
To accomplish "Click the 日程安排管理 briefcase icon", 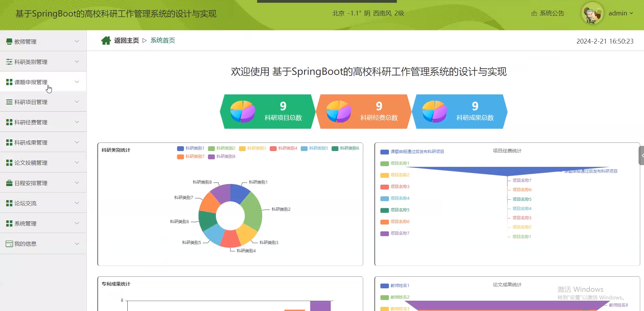I will (x=9, y=183).
